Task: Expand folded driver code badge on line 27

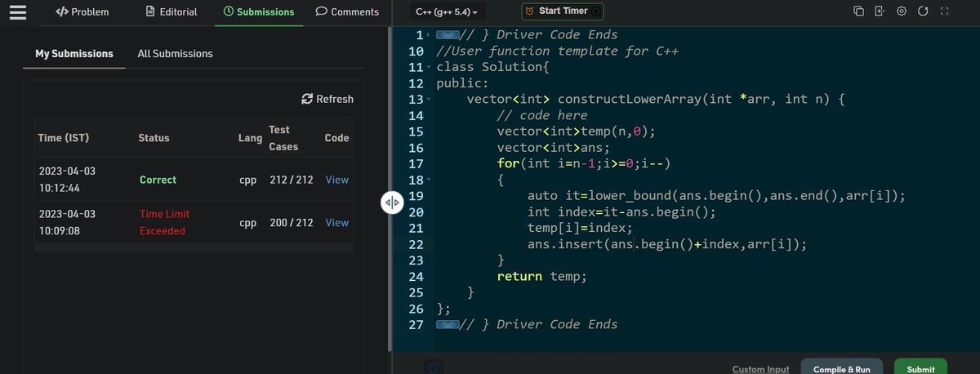Action: (x=447, y=324)
